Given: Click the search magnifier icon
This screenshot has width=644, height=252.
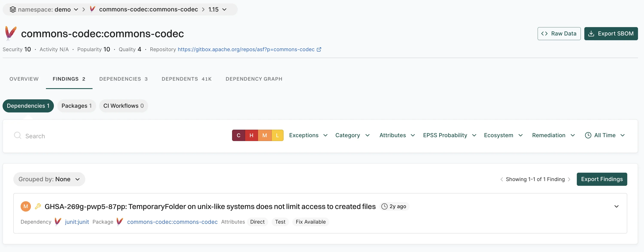Looking at the screenshot, I should pyautogui.click(x=18, y=135).
